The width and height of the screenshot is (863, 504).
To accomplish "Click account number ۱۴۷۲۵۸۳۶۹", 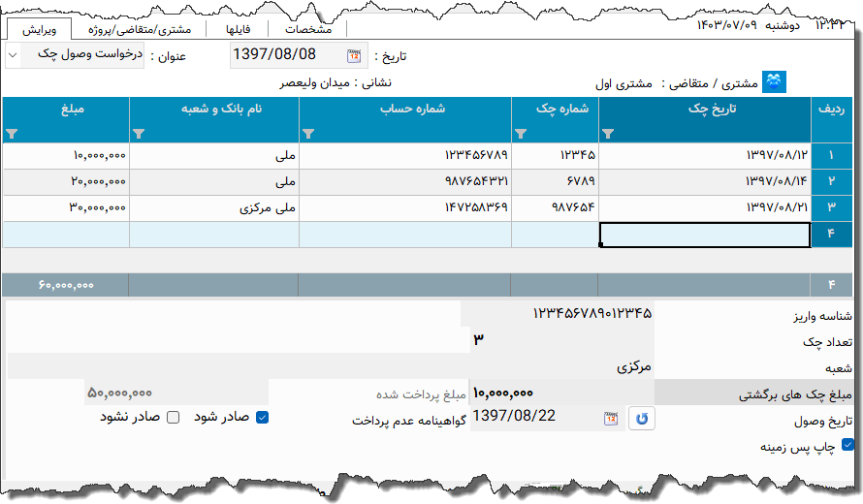I will coord(405,208).
